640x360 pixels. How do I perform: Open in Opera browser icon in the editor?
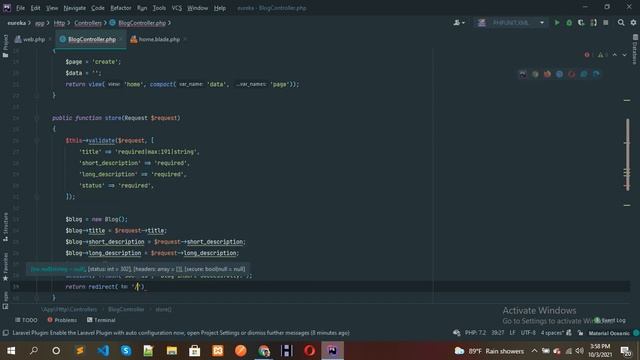click(x=572, y=74)
